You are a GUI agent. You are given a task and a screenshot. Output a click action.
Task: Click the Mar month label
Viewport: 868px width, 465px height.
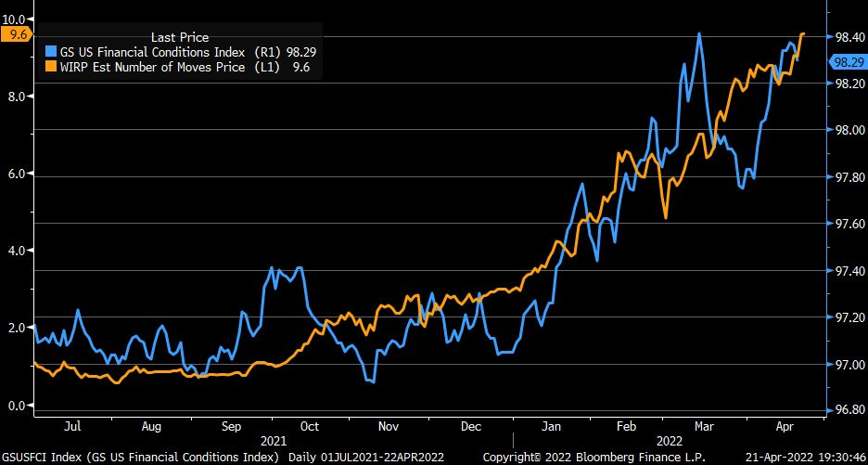pyautogui.click(x=704, y=427)
